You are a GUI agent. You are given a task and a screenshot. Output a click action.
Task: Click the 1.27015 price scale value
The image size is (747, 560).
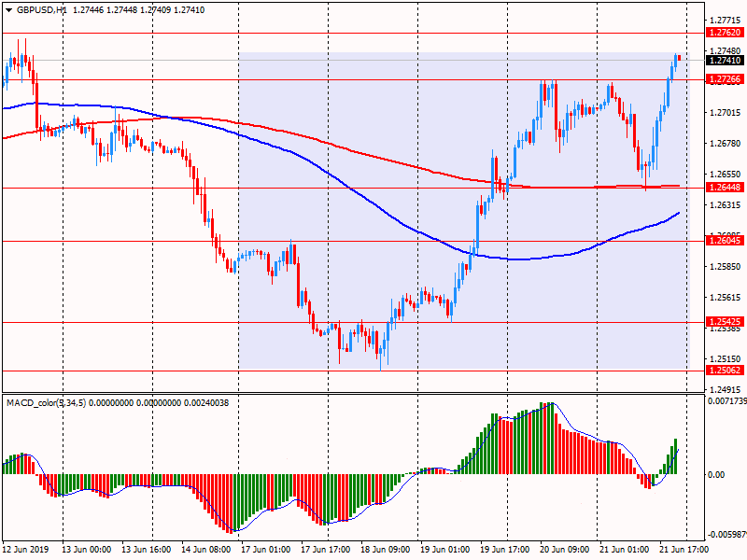[x=726, y=112]
